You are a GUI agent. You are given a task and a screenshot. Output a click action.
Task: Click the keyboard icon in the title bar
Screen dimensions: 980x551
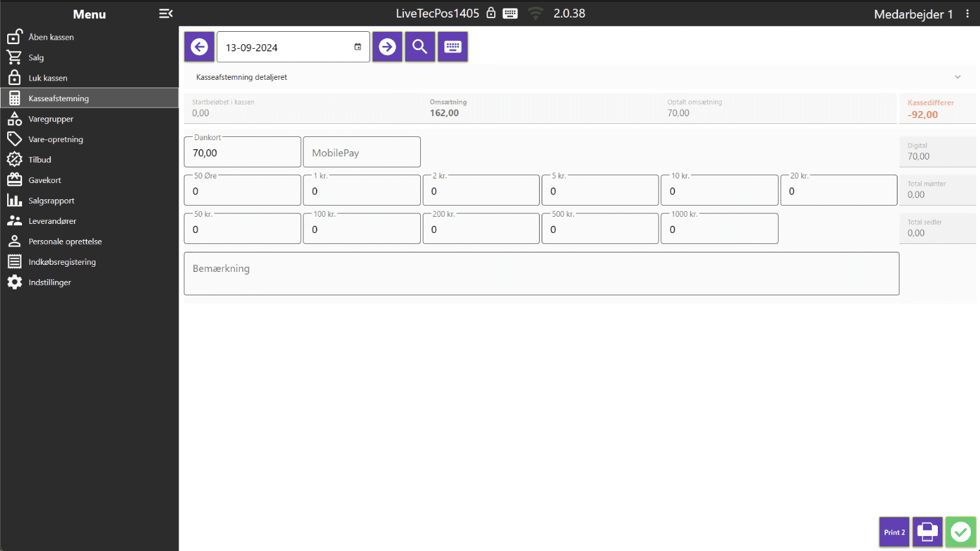(510, 14)
